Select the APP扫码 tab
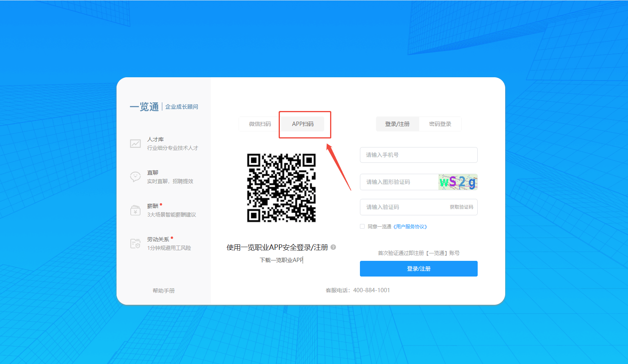Screen dimensions: 628x364 303,124
